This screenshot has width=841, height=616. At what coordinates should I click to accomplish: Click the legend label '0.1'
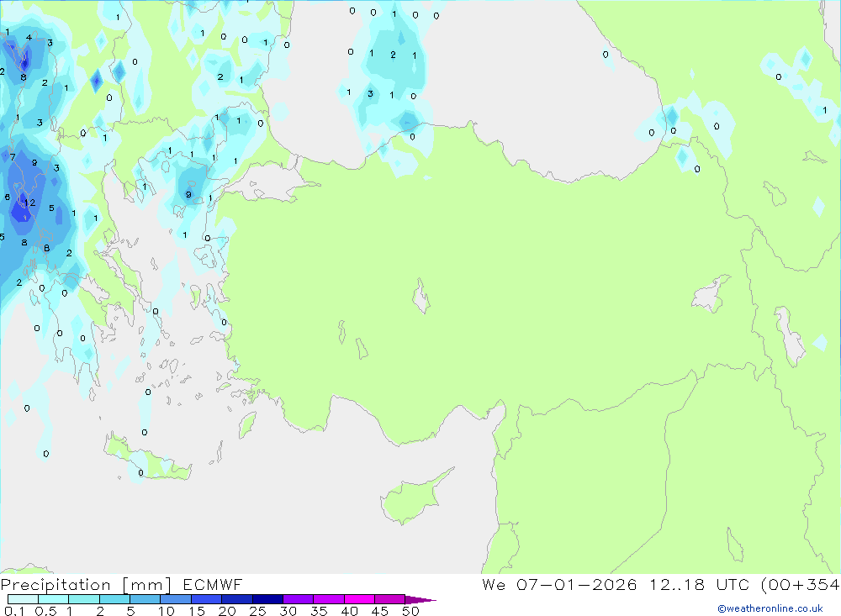point(14,611)
